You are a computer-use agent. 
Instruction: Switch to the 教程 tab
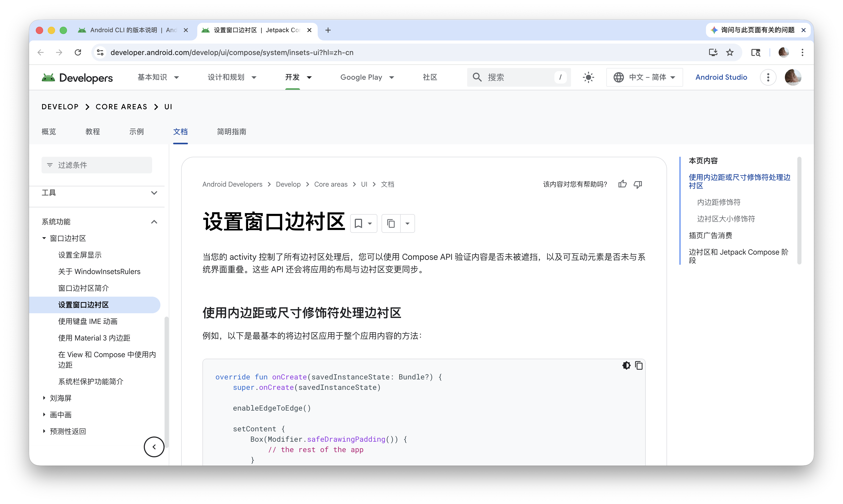93,132
